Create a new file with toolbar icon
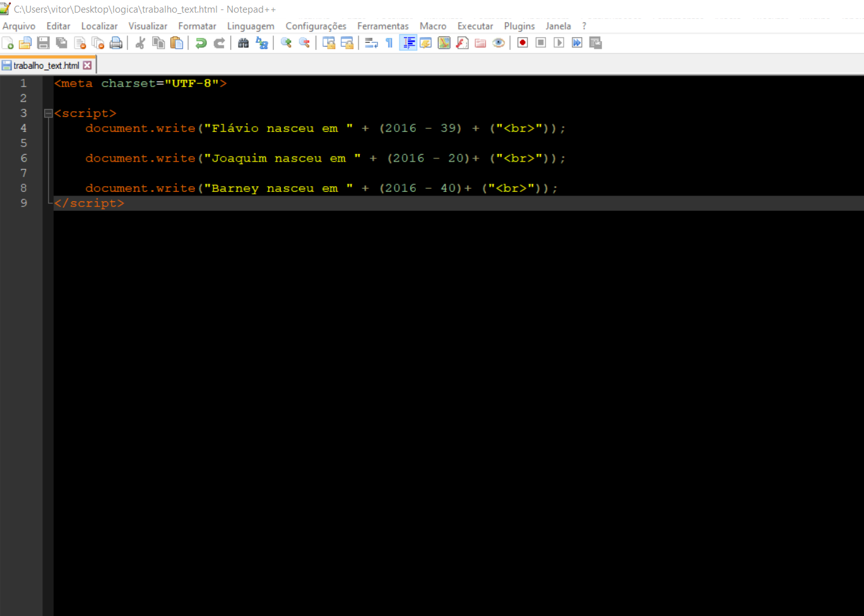The image size is (864, 616). coord(8,43)
